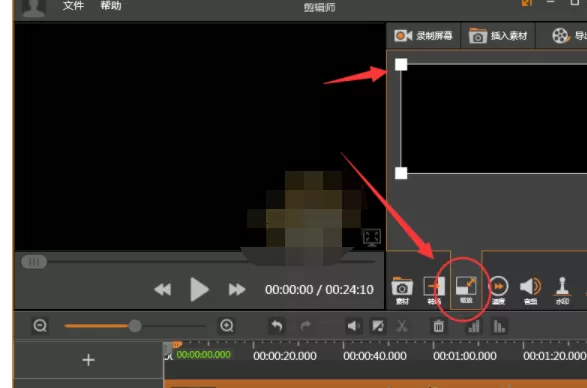587x388 pixels.
Task: Click the orange compact-mode window icon
Action: [x=527, y=3]
